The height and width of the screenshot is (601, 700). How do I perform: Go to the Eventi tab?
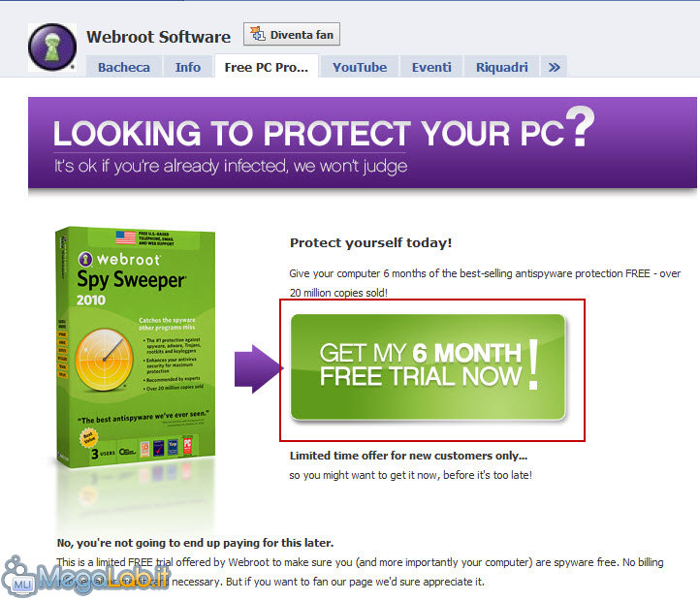[x=431, y=67]
